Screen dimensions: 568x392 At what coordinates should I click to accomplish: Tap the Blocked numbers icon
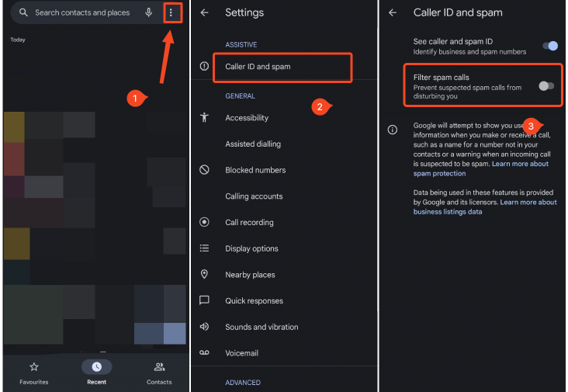[204, 169]
